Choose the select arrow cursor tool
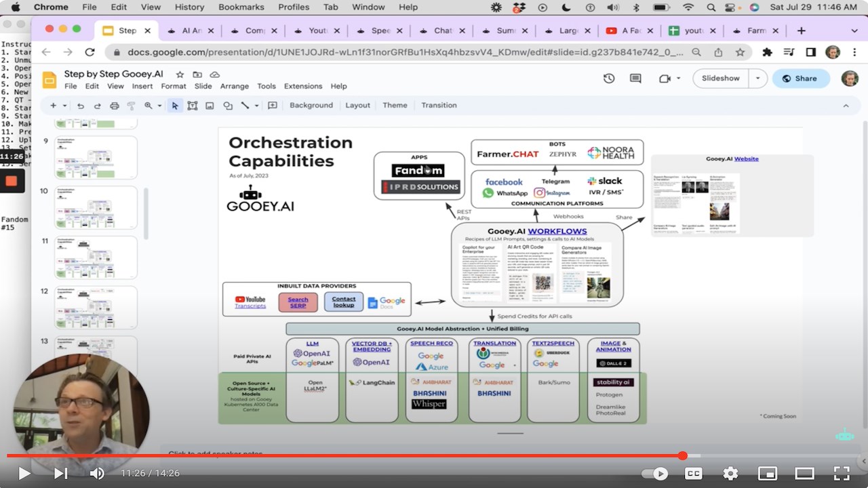 [x=175, y=106]
